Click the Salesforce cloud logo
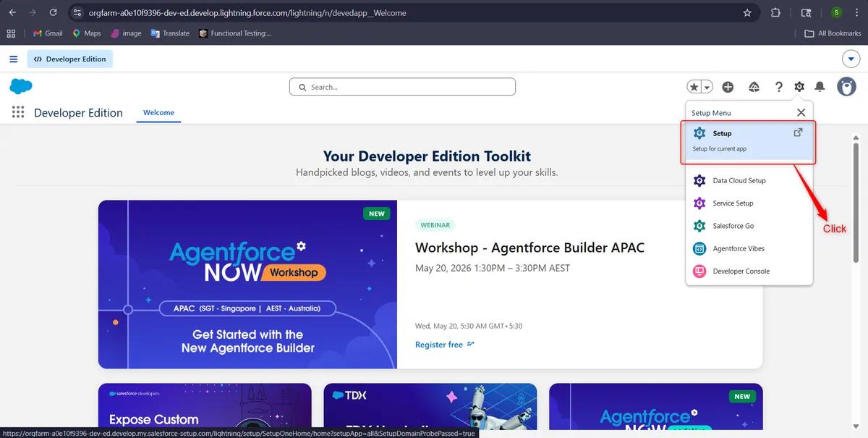 click(x=21, y=87)
